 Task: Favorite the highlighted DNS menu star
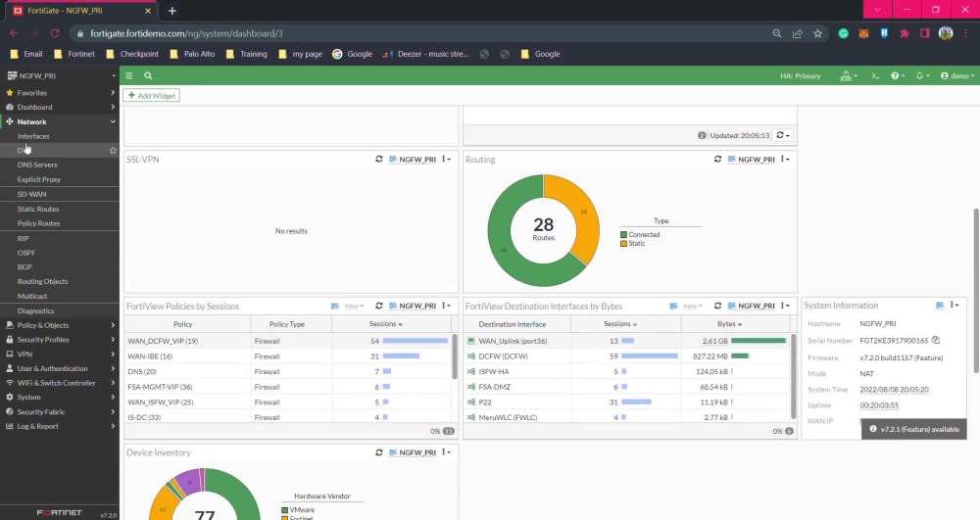pos(113,151)
